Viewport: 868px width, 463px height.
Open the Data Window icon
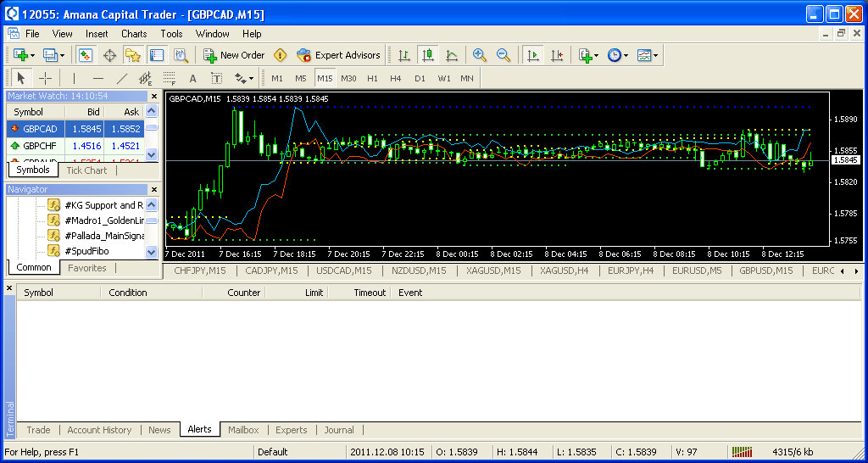pyautogui.click(x=109, y=55)
